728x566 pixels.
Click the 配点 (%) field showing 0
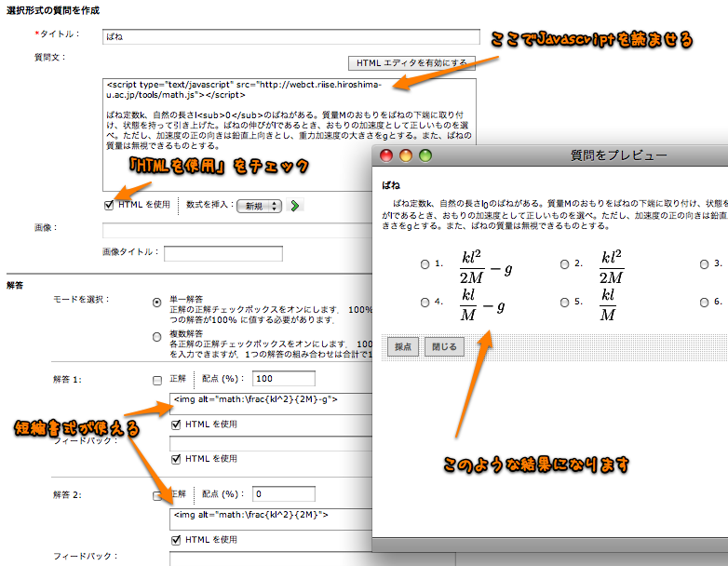pos(284,493)
